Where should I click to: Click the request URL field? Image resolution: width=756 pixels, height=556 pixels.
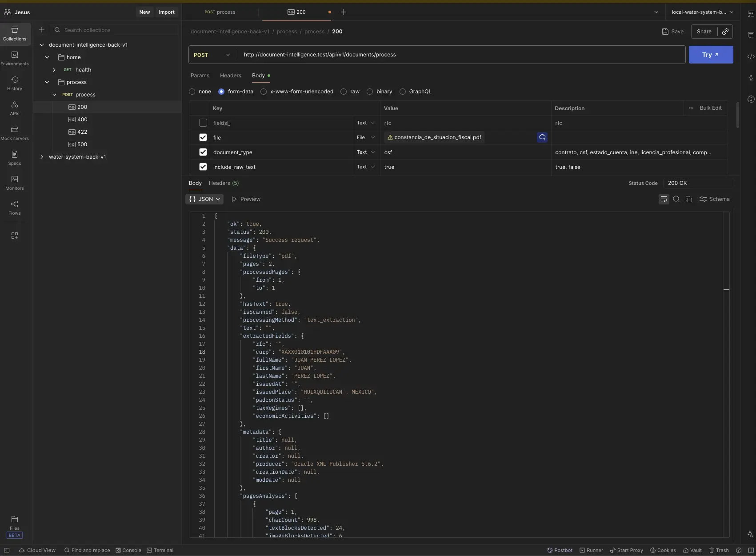(x=461, y=55)
